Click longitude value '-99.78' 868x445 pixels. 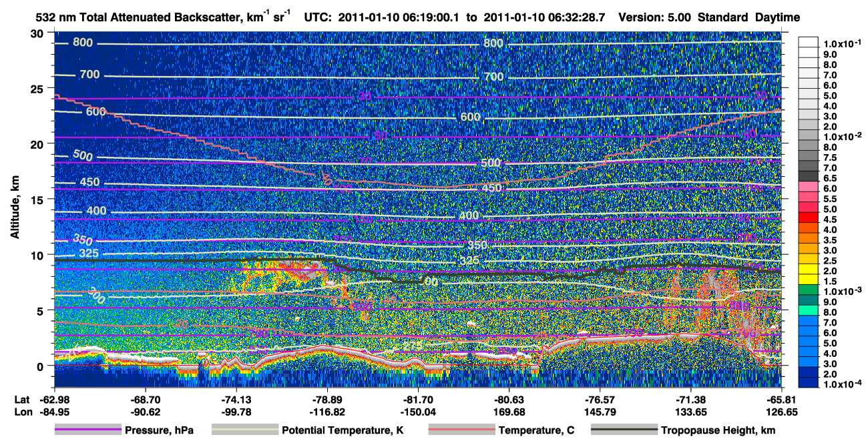(236, 412)
